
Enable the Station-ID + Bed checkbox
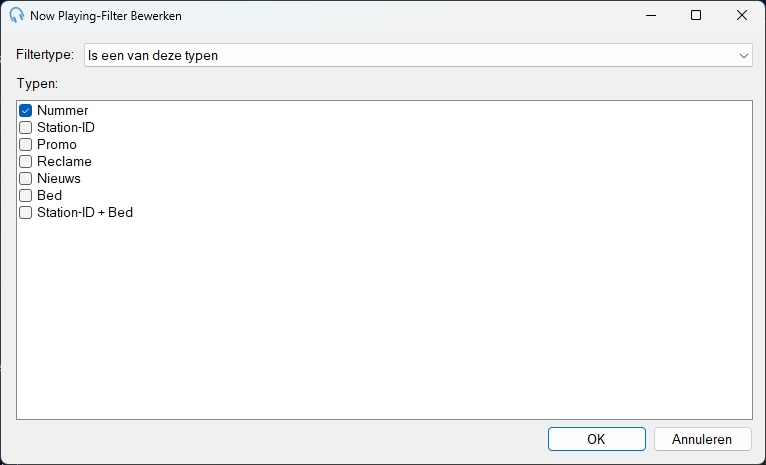25,213
